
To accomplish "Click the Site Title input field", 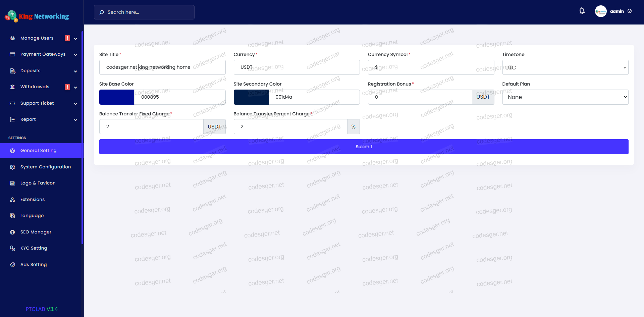I will tap(162, 67).
